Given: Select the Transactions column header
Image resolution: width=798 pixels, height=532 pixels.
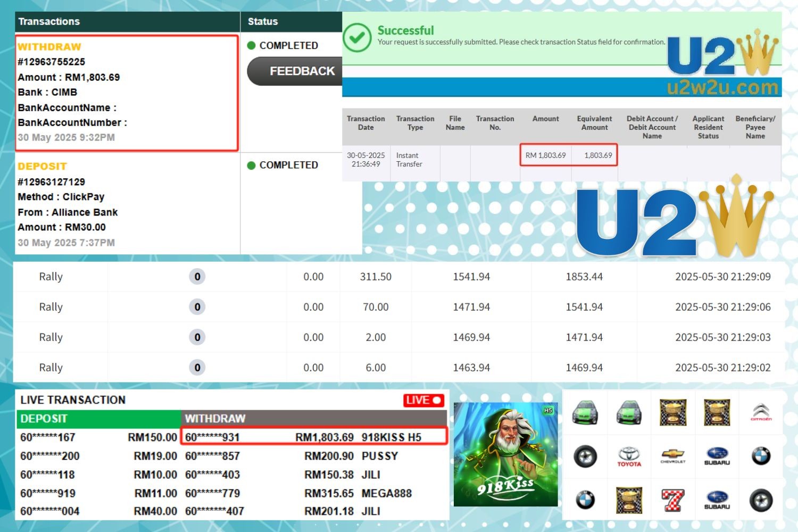Looking at the screenshot, I should 127,22.
